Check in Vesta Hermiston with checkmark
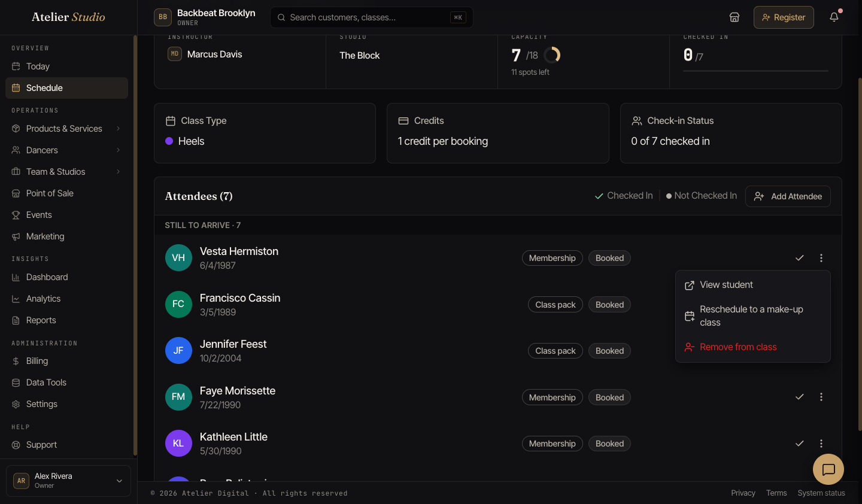This screenshot has height=504, width=862. 799,258
